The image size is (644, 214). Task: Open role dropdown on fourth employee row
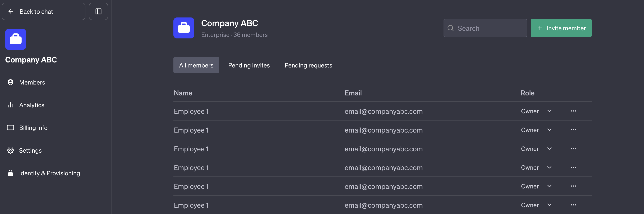(x=549, y=167)
